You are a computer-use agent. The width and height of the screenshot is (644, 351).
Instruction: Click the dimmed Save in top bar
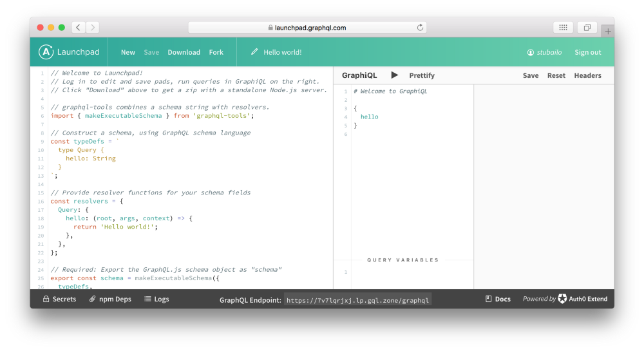151,52
